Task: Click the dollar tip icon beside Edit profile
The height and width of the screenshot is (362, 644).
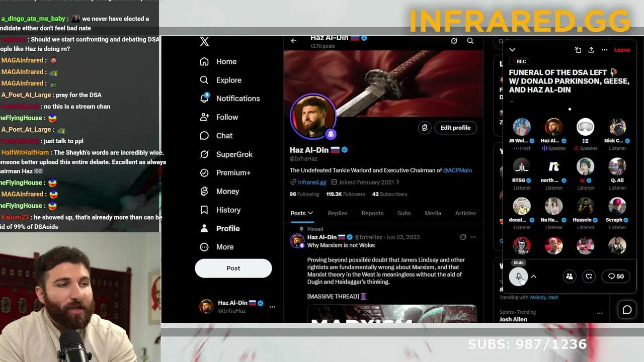Action: pyautogui.click(x=425, y=128)
